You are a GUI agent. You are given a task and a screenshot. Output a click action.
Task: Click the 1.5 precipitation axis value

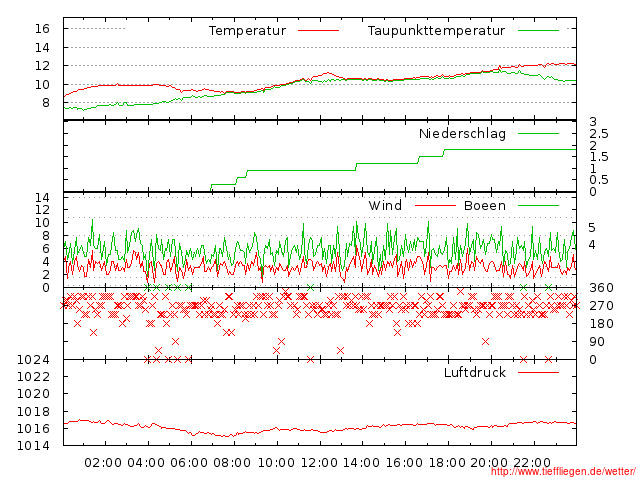pos(599,157)
